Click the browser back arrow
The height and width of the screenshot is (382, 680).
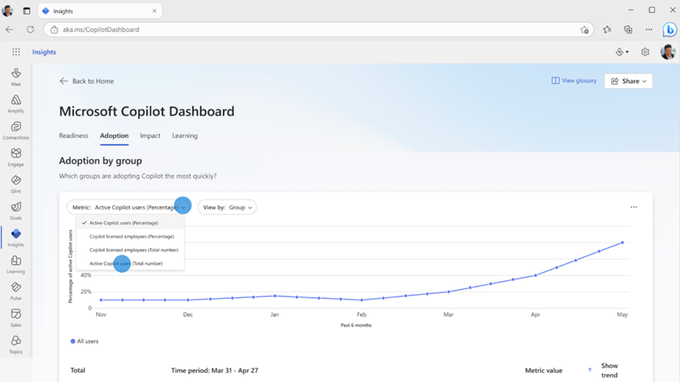click(x=10, y=29)
